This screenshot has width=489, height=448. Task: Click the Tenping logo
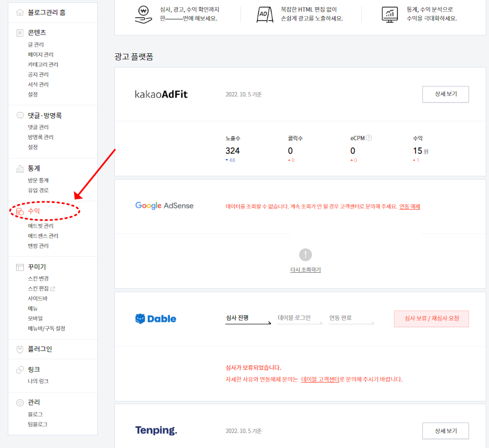pos(156,430)
